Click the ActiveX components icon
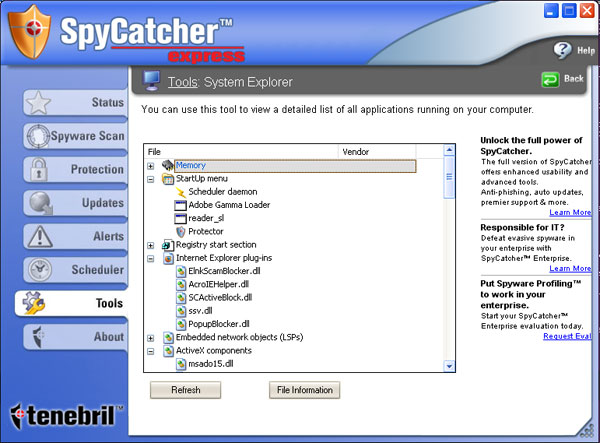This screenshot has width=600, height=443. [168, 351]
